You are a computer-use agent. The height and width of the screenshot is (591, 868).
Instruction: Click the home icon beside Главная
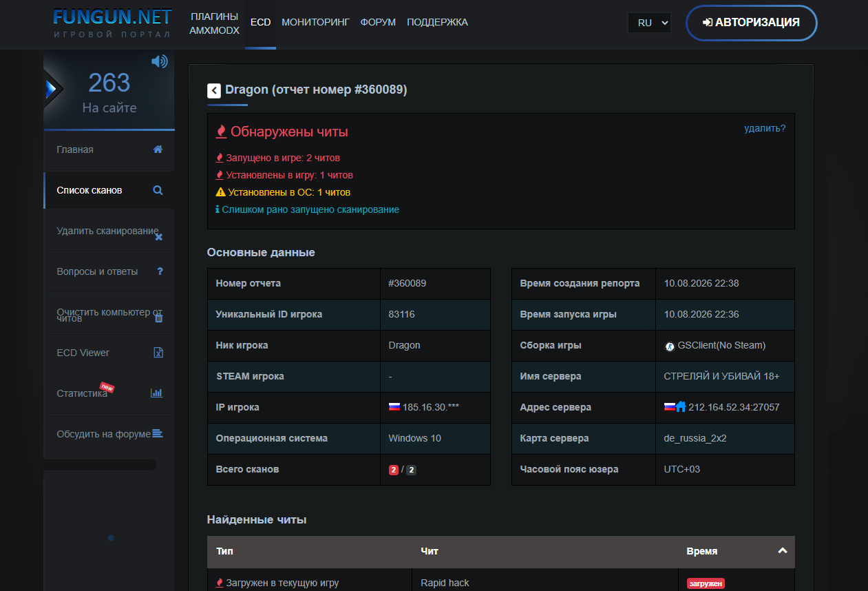[x=158, y=149]
